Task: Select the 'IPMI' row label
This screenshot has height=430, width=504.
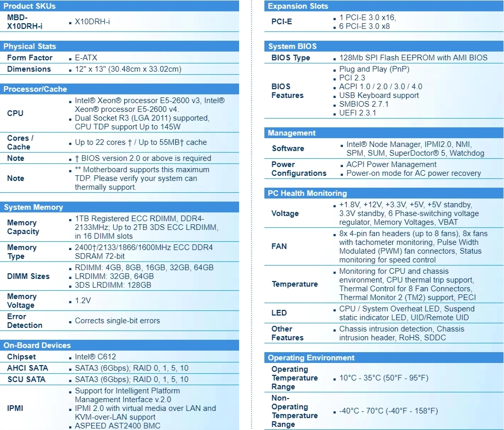Action: [x=15, y=408]
